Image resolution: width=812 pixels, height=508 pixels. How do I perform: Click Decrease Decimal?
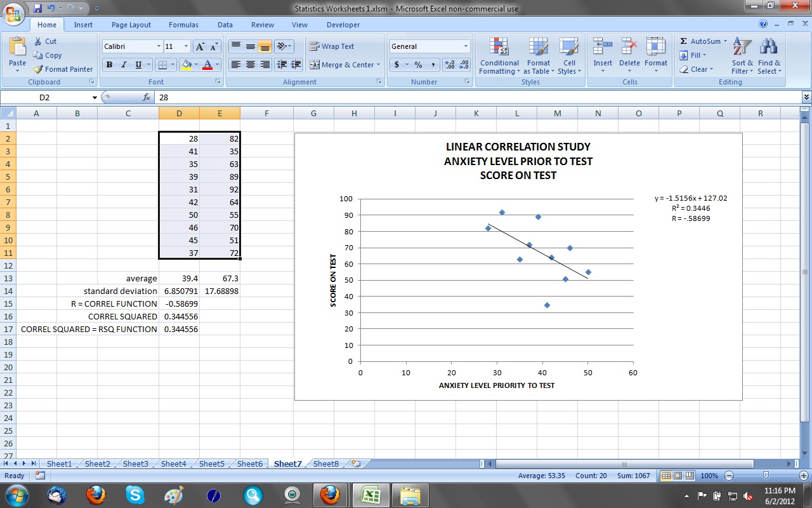pos(464,65)
